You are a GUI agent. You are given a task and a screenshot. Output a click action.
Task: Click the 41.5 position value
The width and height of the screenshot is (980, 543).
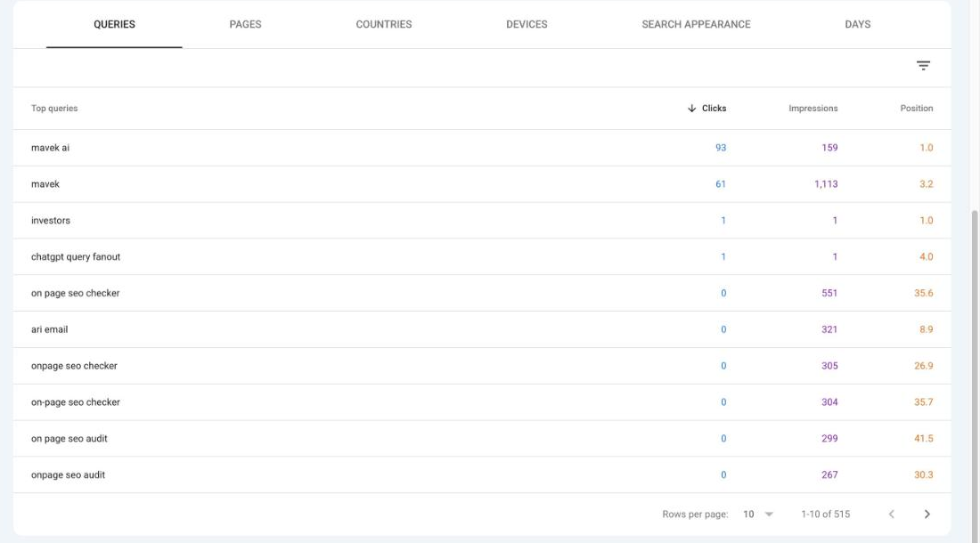click(924, 438)
